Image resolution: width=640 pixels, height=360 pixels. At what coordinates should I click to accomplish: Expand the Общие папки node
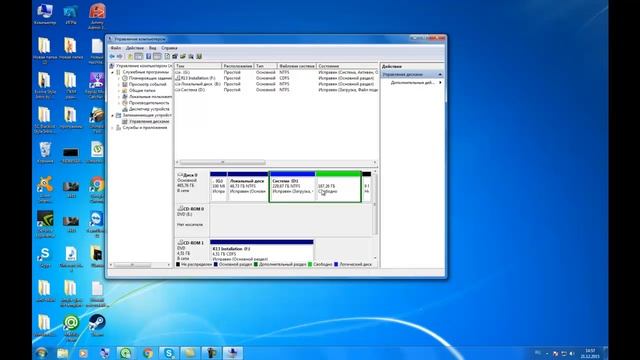point(119,90)
